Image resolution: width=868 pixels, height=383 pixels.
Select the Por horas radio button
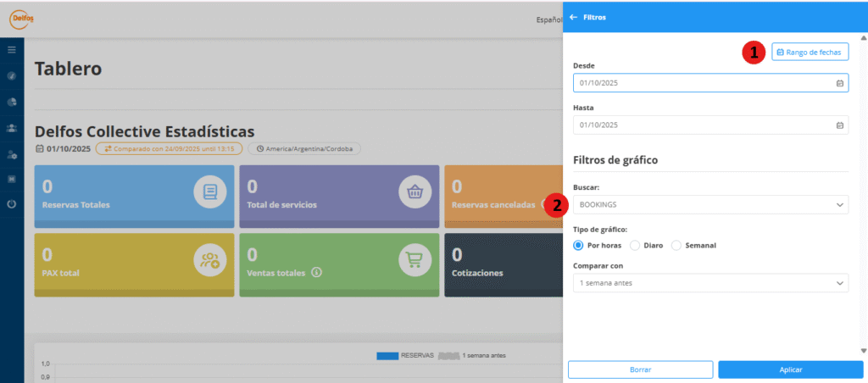tap(579, 245)
